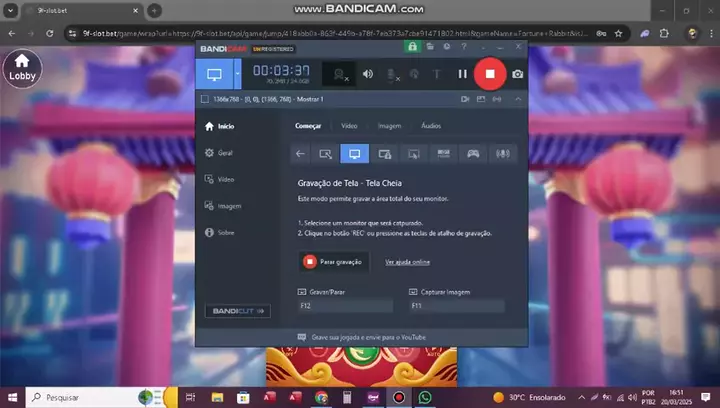Screen dimensions: 720x408
Task: Toggle the webcam overlay icon
Action: pos(339,74)
